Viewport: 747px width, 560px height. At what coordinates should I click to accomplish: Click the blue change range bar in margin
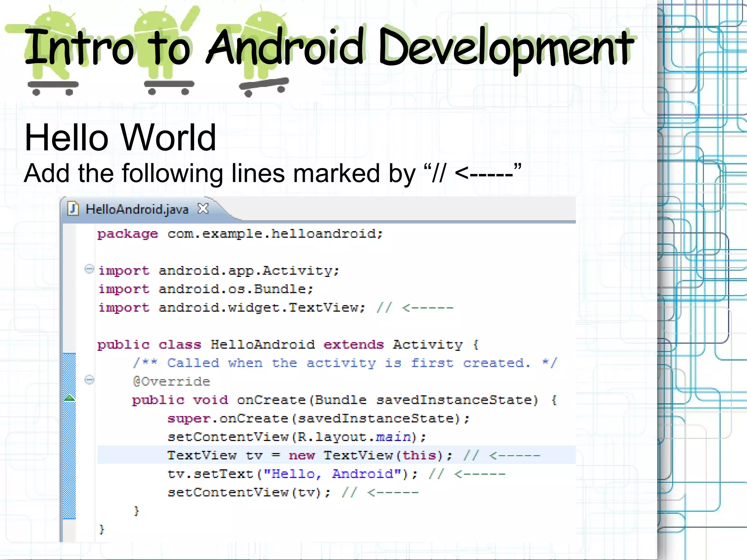[69, 436]
